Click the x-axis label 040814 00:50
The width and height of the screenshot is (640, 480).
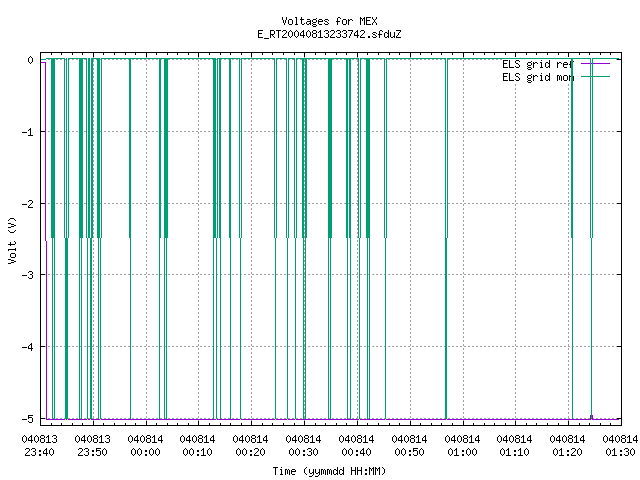coord(409,446)
